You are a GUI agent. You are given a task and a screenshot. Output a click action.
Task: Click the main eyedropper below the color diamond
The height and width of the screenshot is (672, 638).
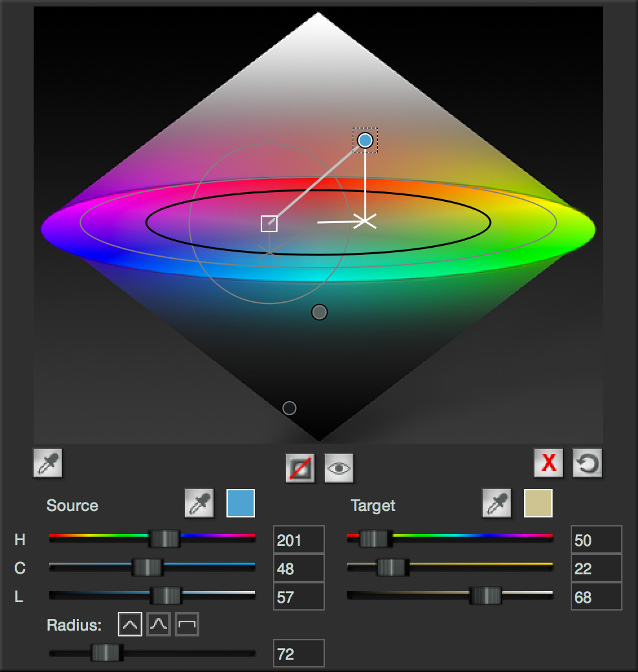[48, 464]
